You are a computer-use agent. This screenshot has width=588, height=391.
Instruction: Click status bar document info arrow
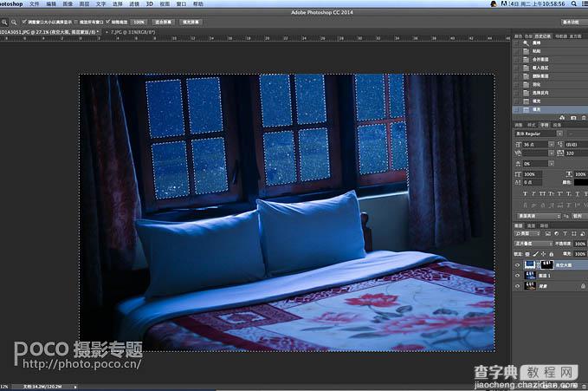pos(75,387)
